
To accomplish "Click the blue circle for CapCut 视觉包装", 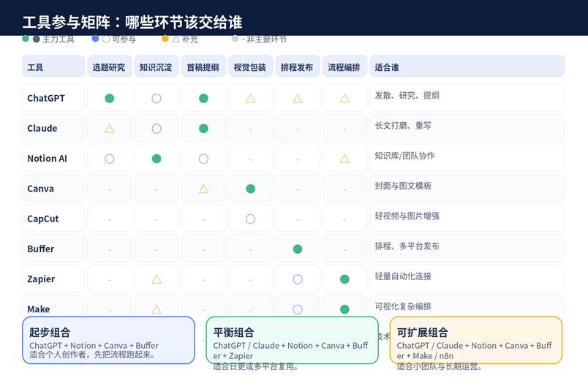I will pos(251,219).
